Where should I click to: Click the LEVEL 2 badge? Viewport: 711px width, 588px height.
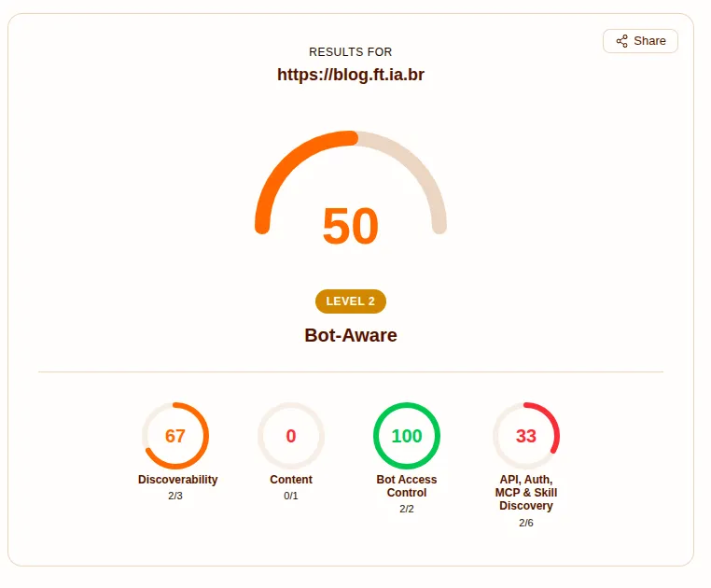click(351, 301)
